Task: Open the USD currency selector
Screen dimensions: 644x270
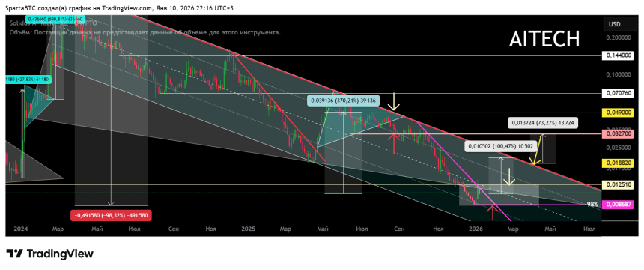Action: tap(621, 24)
